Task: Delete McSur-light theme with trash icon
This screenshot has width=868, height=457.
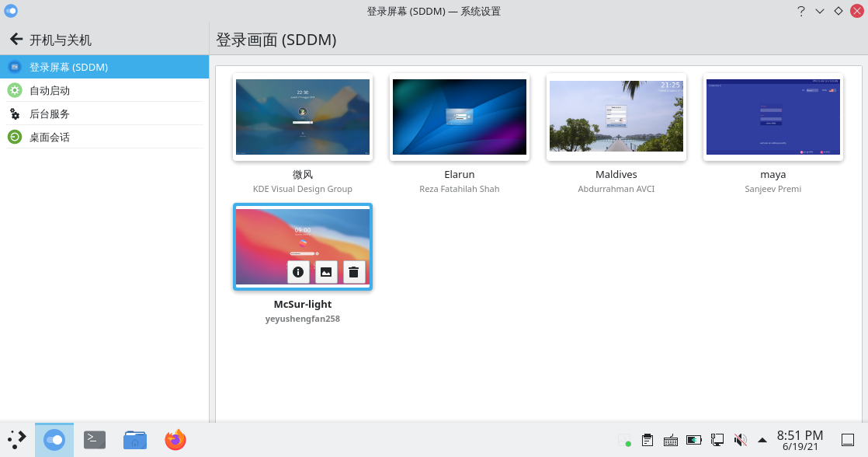Action: 353,272
